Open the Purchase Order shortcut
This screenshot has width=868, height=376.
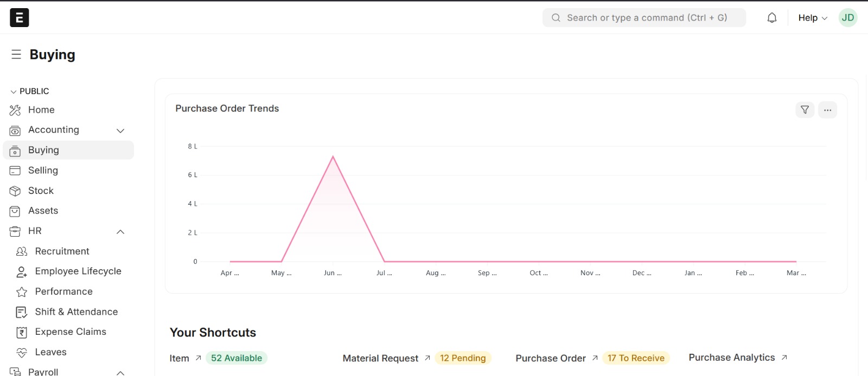pos(551,358)
